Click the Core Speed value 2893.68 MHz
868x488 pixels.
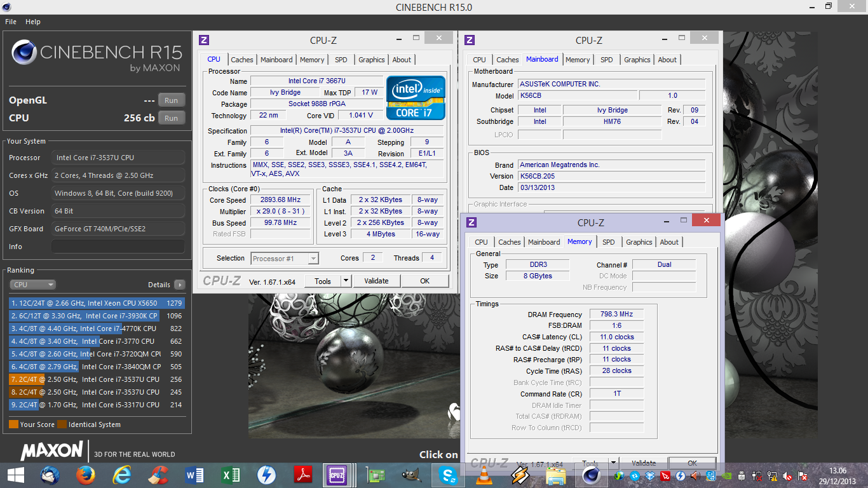280,200
